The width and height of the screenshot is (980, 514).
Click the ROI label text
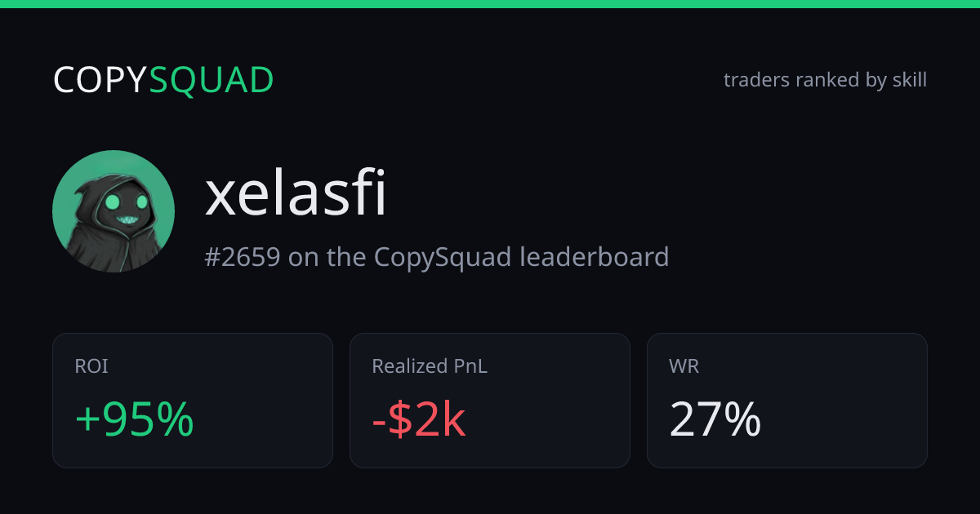point(91,367)
